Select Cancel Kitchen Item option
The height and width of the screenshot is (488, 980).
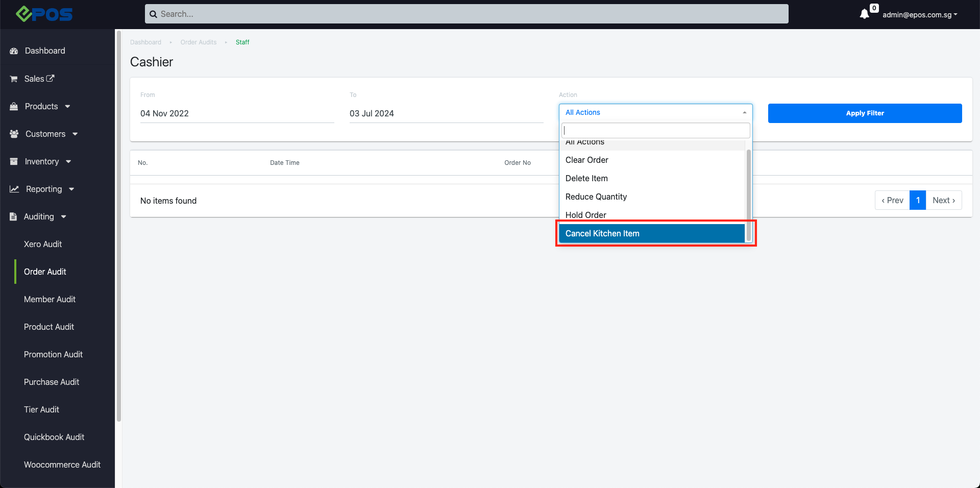tap(651, 233)
